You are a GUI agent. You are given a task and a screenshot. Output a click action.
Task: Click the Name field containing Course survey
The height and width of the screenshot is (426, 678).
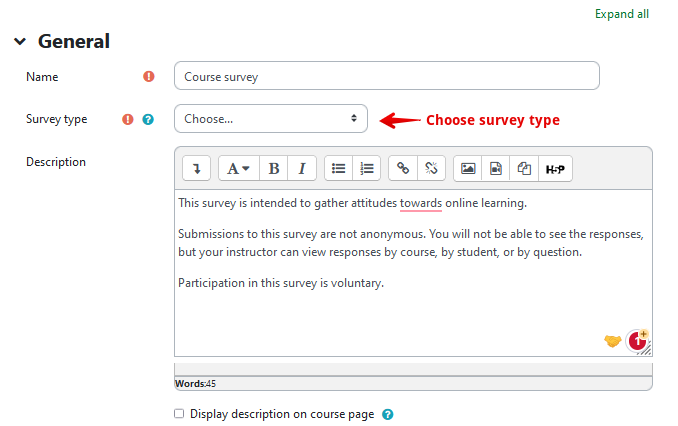(x=386, y=76)
